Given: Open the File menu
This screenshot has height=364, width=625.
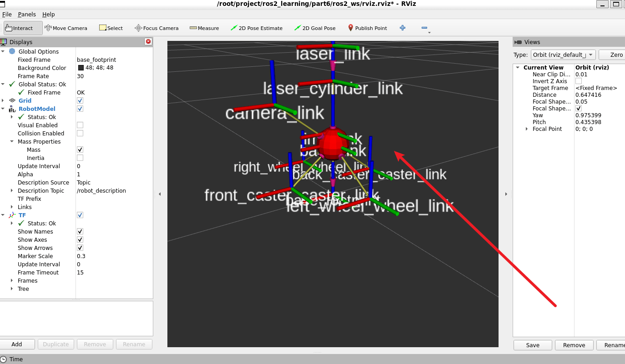Looking at the screenshot, I should click(x=7, y=15).
